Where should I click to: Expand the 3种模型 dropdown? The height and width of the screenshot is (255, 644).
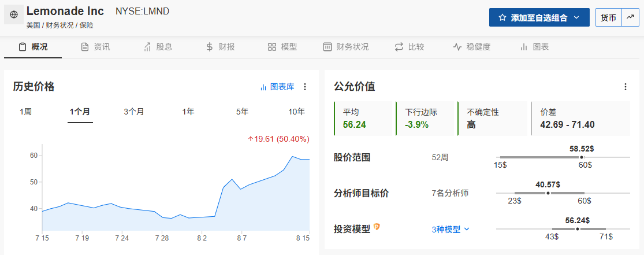pos(450,230)
